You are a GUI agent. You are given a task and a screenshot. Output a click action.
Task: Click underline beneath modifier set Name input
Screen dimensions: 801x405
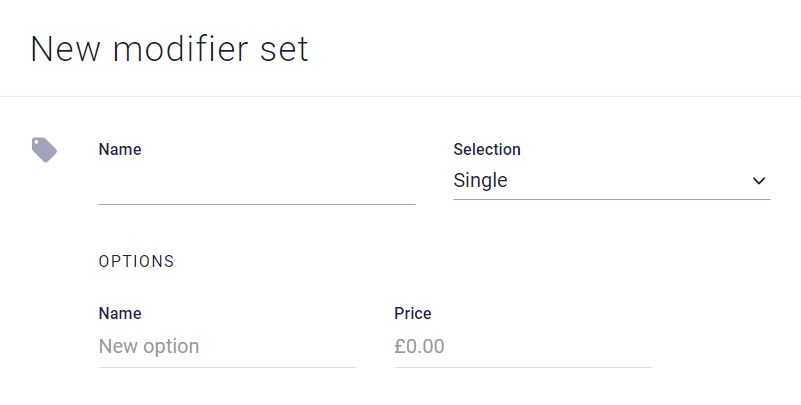point(256,204)
